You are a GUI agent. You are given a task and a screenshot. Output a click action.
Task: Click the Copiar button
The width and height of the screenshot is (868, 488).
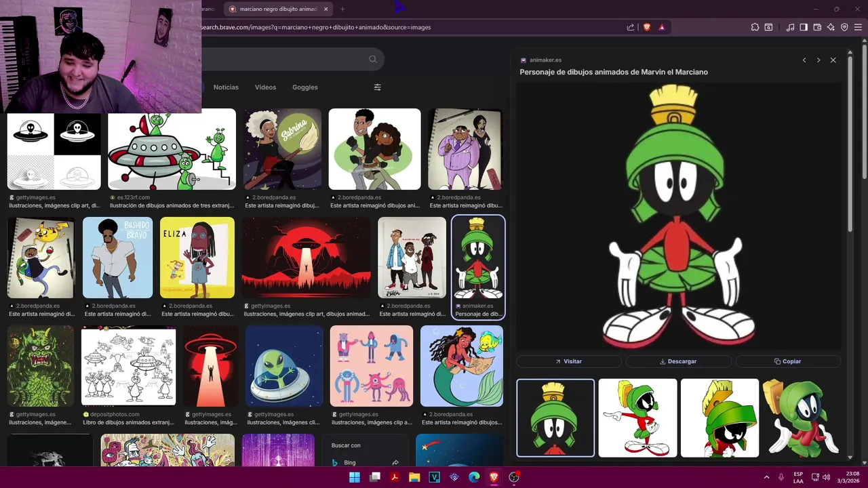click(788, 361)
